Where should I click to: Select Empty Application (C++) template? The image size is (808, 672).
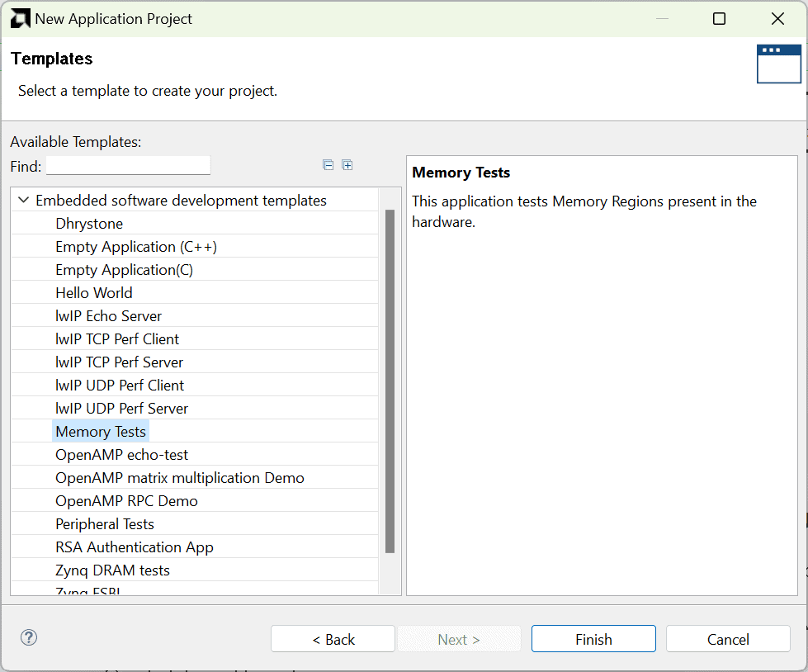pyautogui.click(x=136, y=247)
